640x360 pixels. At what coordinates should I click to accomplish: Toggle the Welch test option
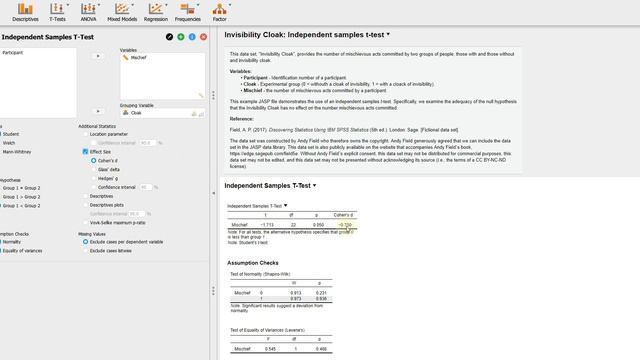9,143
